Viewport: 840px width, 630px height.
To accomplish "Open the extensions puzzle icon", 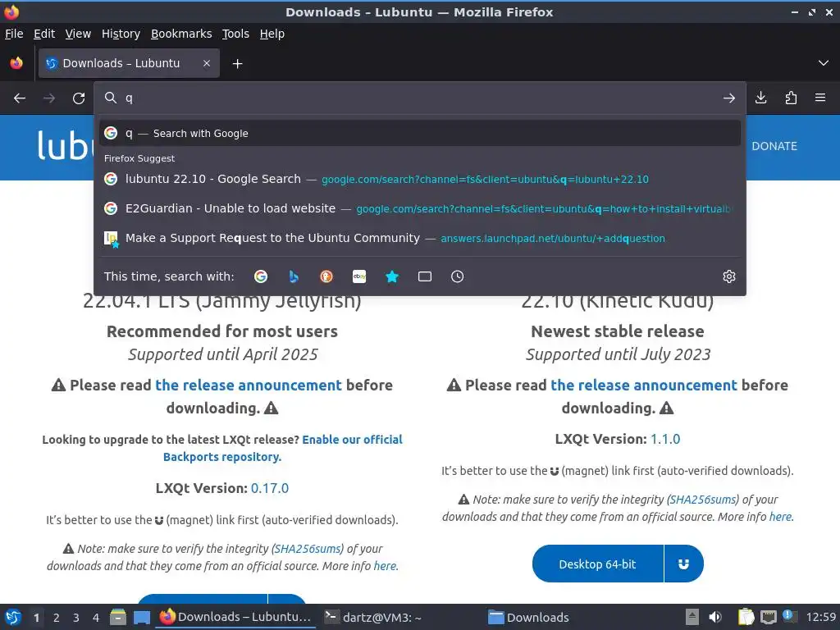I will (791, 98).
